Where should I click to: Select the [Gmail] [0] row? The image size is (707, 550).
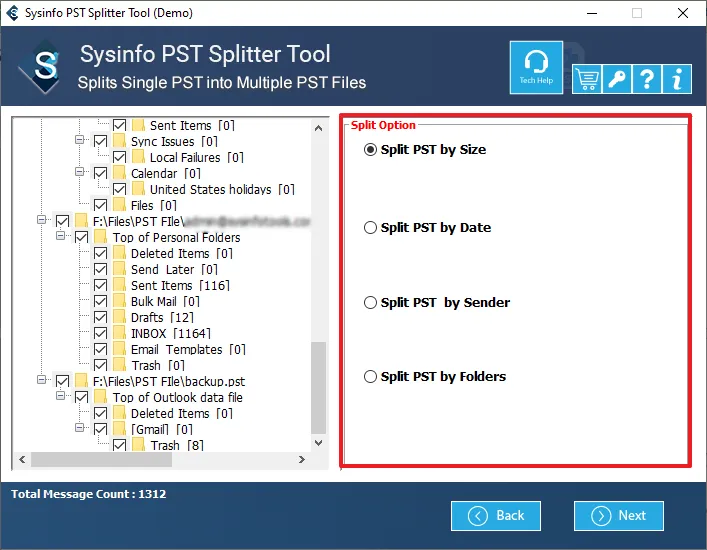point(162,429)
